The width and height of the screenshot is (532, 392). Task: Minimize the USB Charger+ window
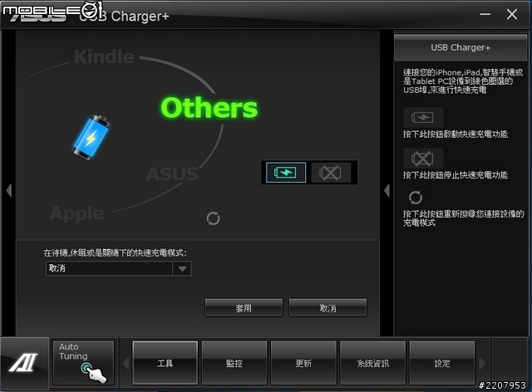(485, 14)
